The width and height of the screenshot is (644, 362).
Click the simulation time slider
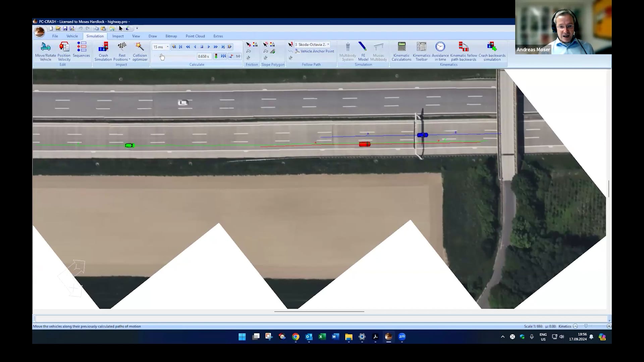click(x=174, y=56)
